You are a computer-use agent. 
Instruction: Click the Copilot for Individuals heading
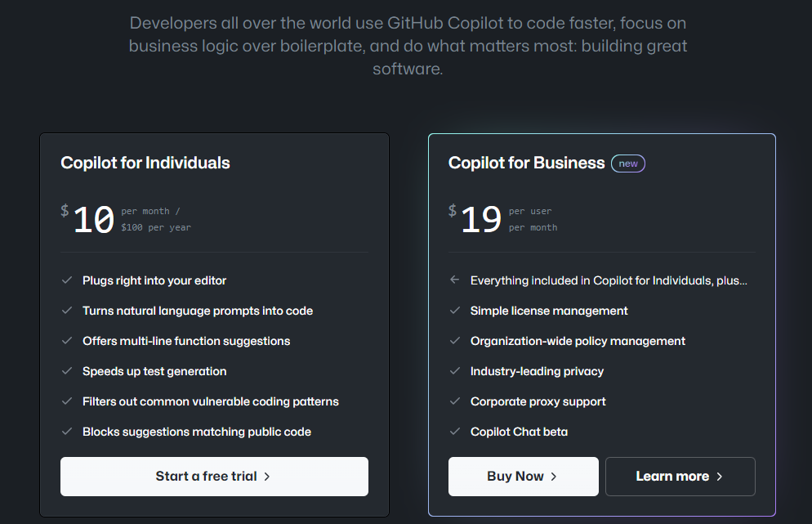(145, 163)
